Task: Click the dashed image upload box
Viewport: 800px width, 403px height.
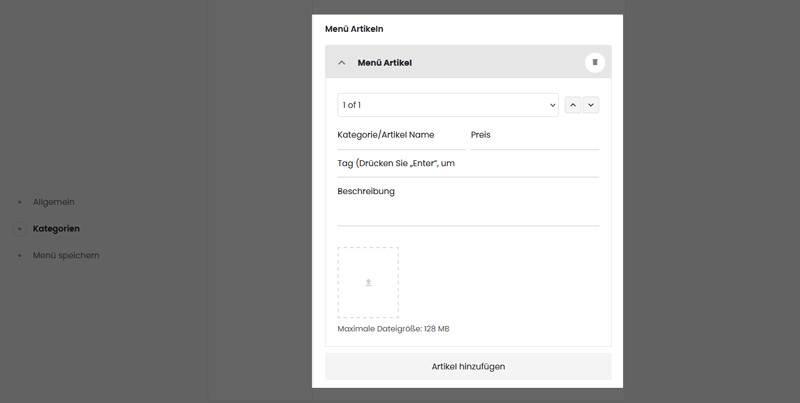Action: pos(368,283)
